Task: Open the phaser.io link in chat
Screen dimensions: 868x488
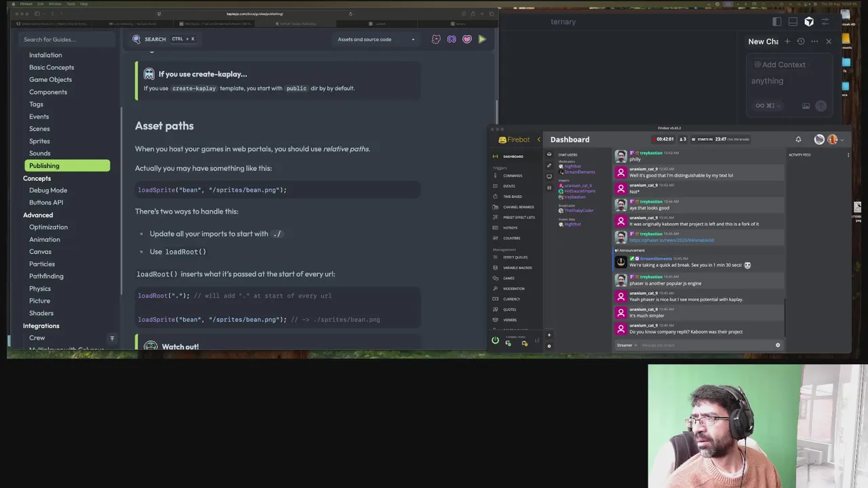Action: 671,240
